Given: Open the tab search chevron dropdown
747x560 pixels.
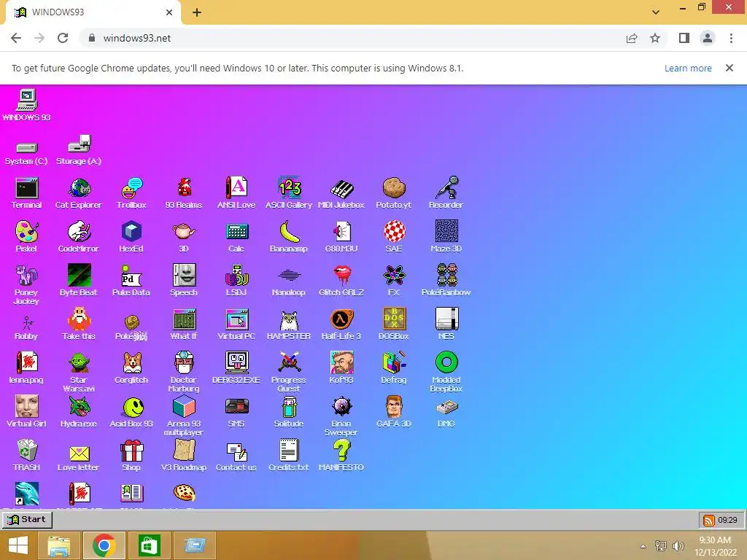Looking at the screenshot, I should [656, 12].
